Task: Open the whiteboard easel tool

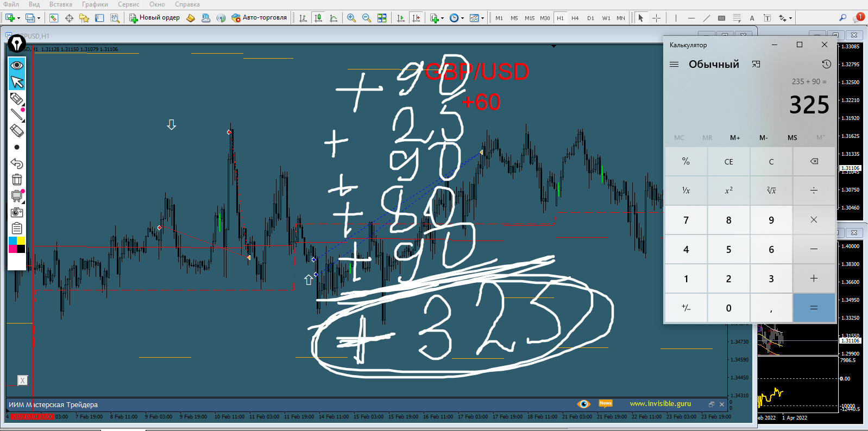Action: coord(17,196)
